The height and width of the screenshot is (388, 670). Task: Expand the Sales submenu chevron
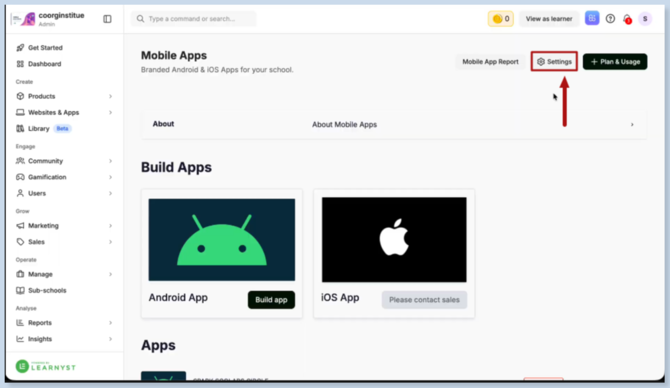click(x=110, y=242)
